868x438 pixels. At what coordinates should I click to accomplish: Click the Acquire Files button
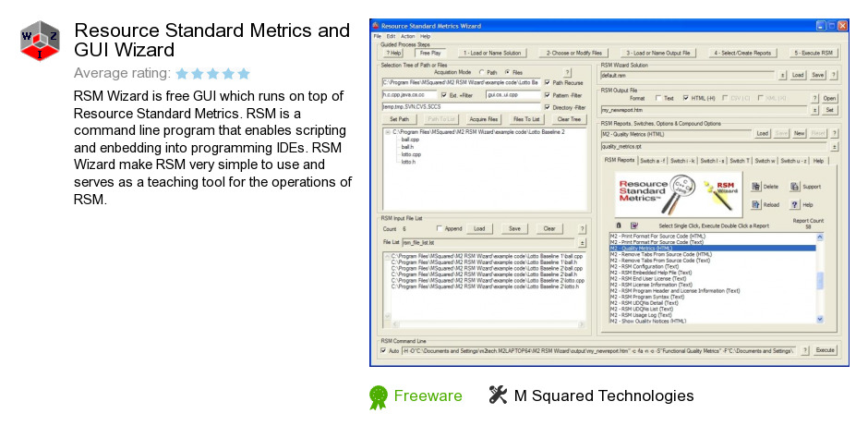(x=483, y=119)
